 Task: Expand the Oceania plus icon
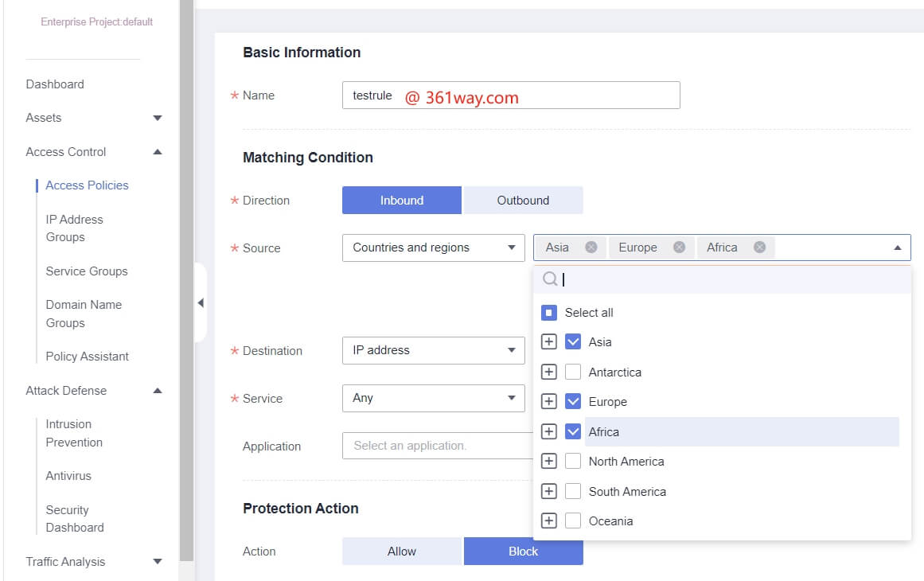click(548, 521)
